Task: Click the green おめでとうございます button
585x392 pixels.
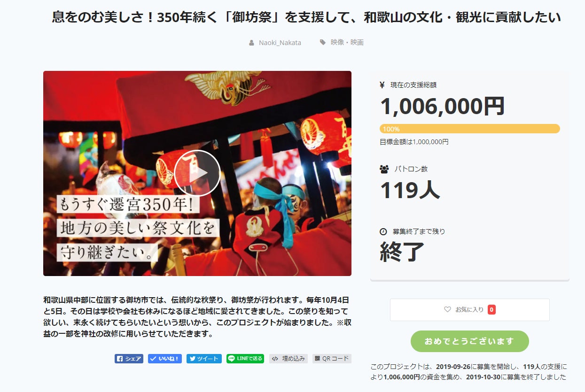Action: coord(470,341)
